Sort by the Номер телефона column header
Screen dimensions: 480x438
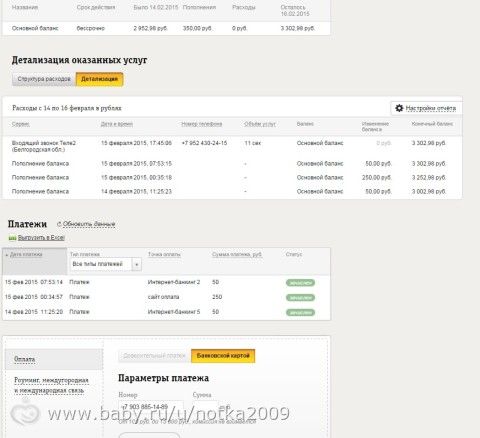coord(202,124)
